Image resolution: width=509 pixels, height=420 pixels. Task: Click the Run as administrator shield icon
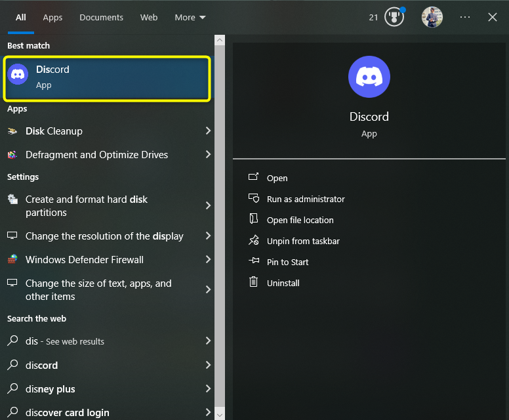click(254, 198)
